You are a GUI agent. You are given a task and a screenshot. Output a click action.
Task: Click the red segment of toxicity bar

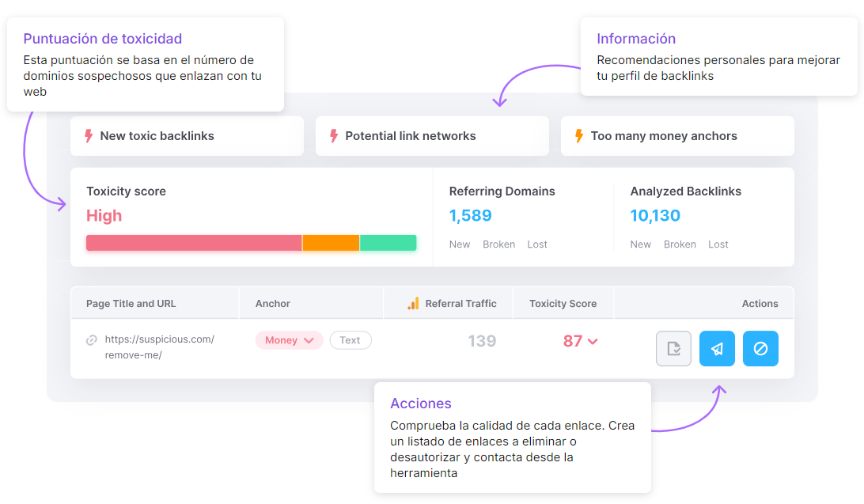click(x=194, y=243)
